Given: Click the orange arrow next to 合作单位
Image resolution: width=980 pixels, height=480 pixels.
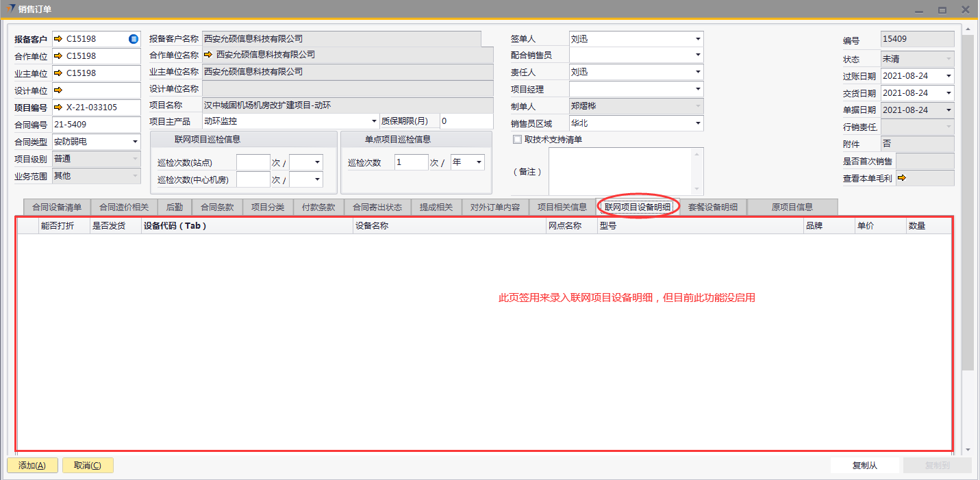Looking at the screenshot, I should click(x=58, y=56).
